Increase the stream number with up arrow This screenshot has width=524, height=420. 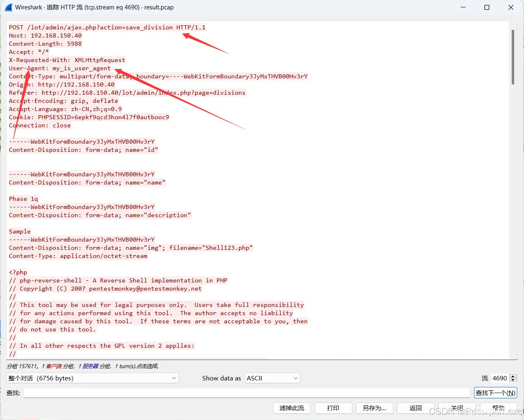pyautogui.click(x=513, y=376)
